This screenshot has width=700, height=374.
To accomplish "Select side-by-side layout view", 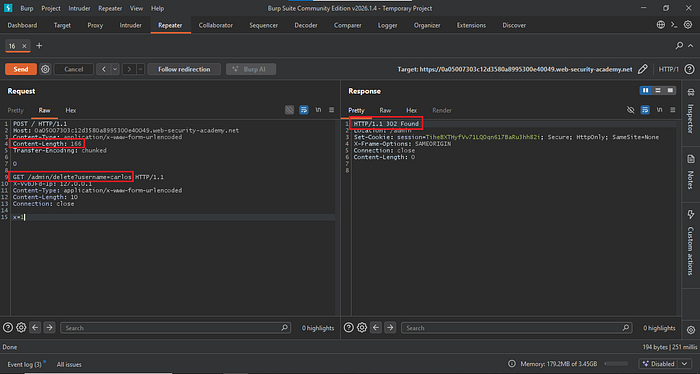I will pyautogui.click(x=646, y=91).
